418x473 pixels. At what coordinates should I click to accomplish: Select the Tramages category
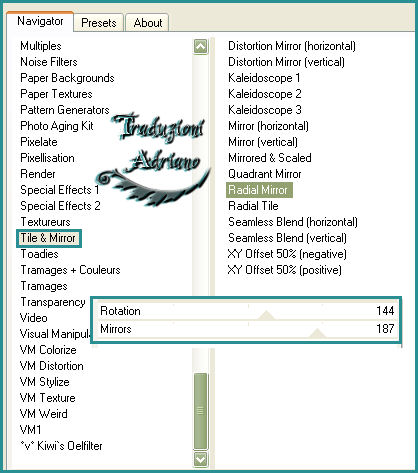coord(44,286)
